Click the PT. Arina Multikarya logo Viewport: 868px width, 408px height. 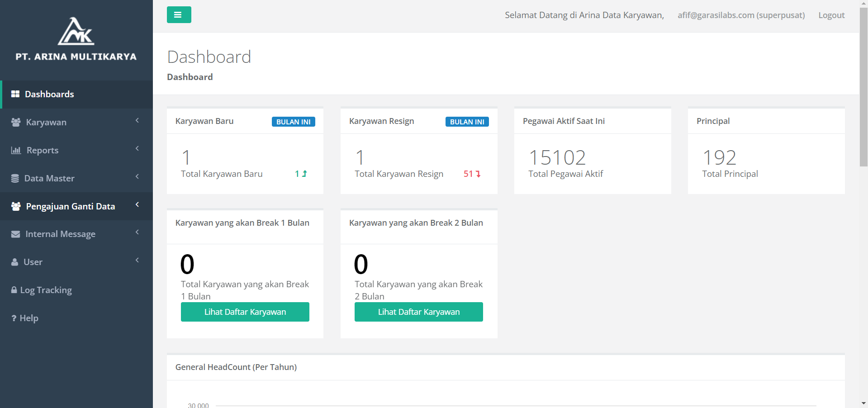[76, 39]
